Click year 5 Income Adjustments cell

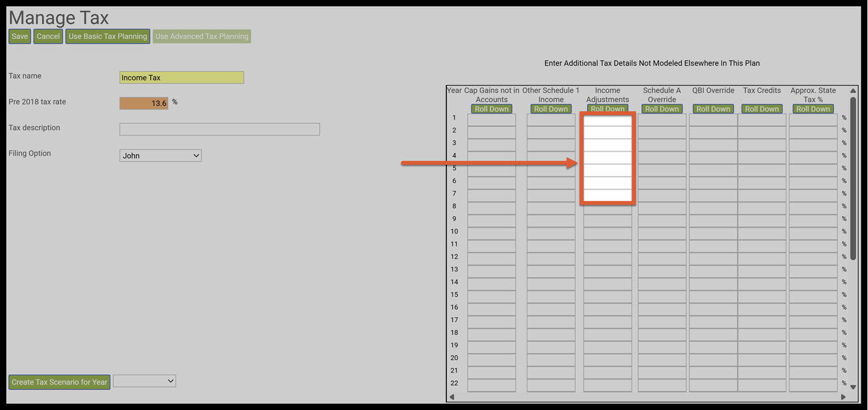coord(608,171)
